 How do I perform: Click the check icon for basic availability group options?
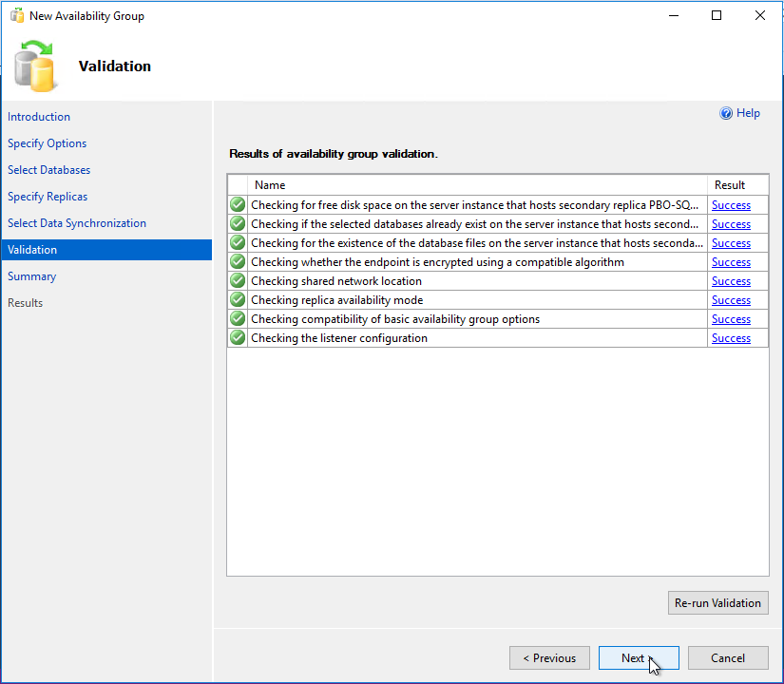tap(238, 319)
